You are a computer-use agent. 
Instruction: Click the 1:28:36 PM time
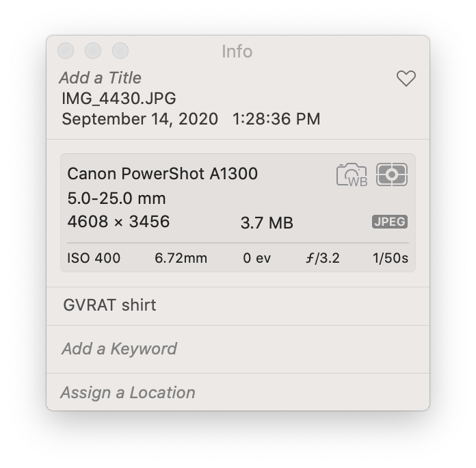coord(276,119)
